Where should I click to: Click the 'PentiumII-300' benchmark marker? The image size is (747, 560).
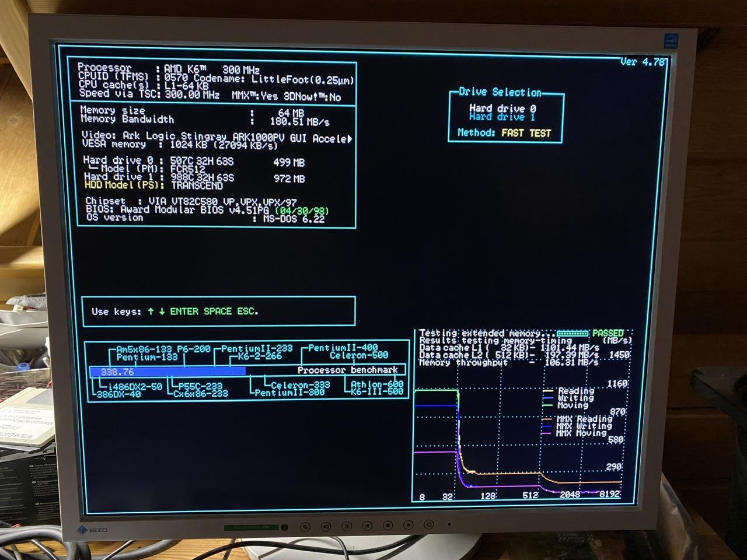click(289, 393)
